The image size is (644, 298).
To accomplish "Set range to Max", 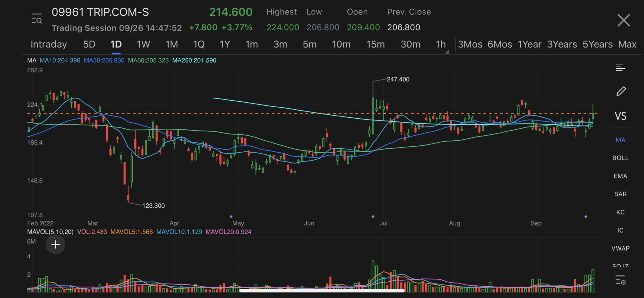I will [627, 44].
